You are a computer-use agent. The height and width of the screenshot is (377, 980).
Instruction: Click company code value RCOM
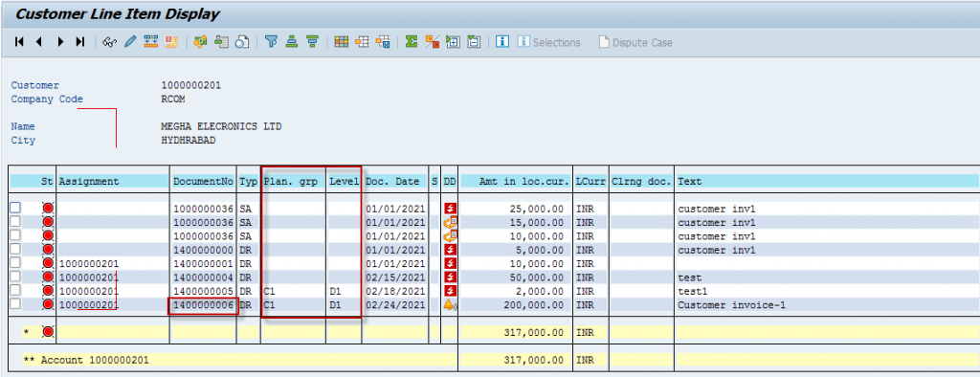tap(173, 99)
